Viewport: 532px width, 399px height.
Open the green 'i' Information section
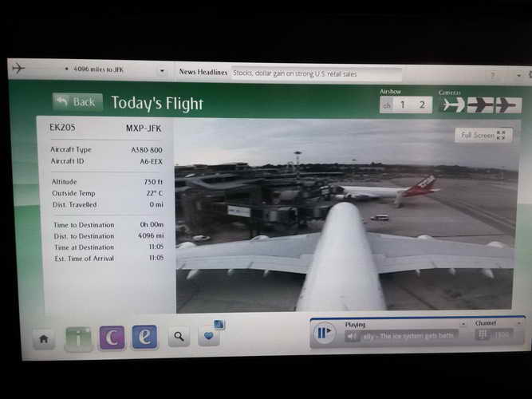coord(78,339)
